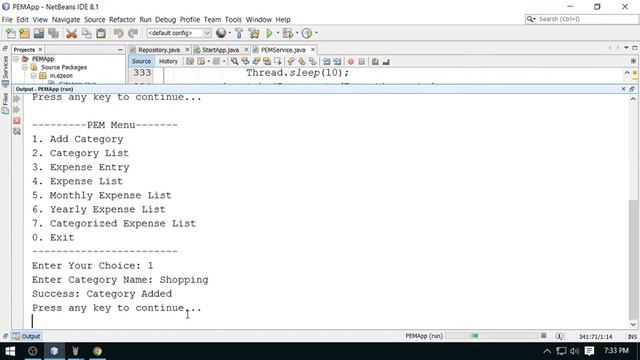Open the Profile Project dropdown arrow
The width and height of the screenshot is (640, 360).
(x=316, y=33)
